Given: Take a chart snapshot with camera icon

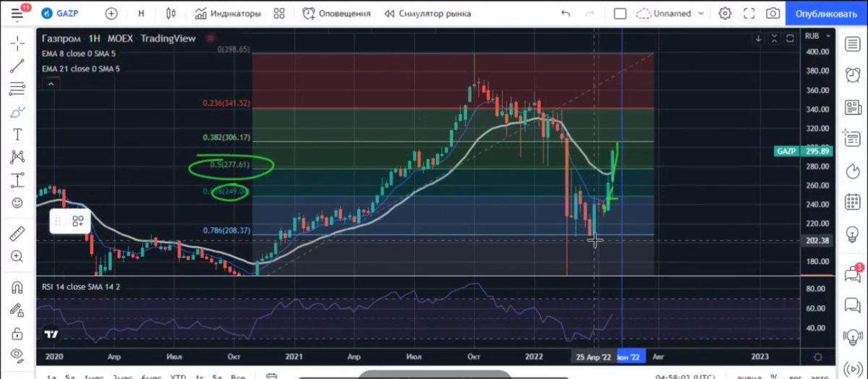Looking at the screenshot, I should point(773,13).
